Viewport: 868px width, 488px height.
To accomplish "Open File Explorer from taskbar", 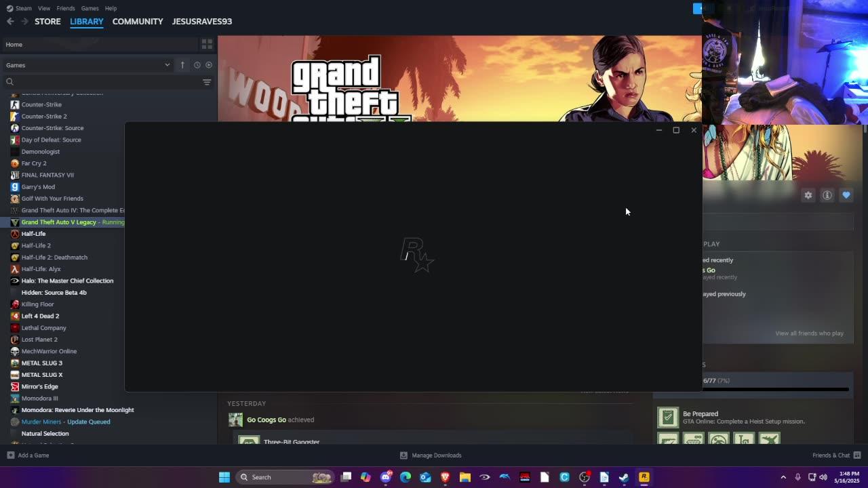I will (x=465, y=477).
